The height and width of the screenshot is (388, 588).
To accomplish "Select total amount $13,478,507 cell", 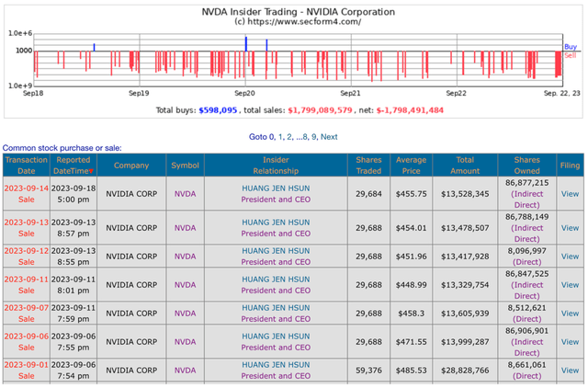I will [x=465, y=228].
